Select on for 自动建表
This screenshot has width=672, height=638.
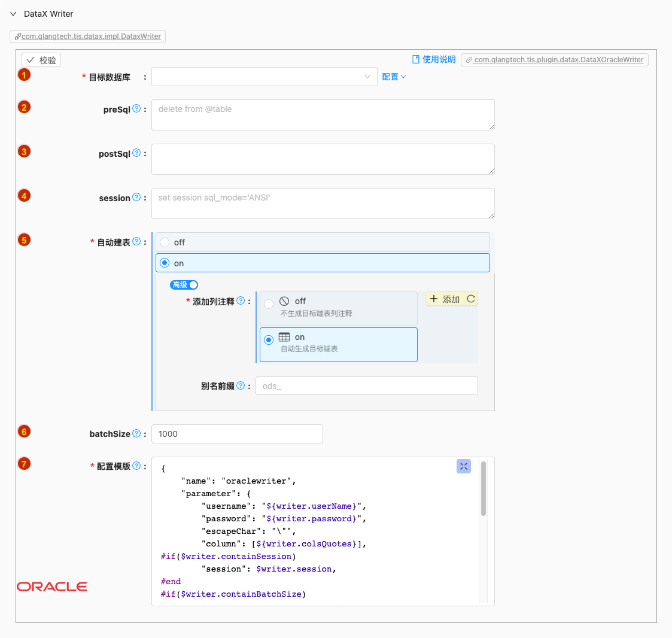coord(323,263)
